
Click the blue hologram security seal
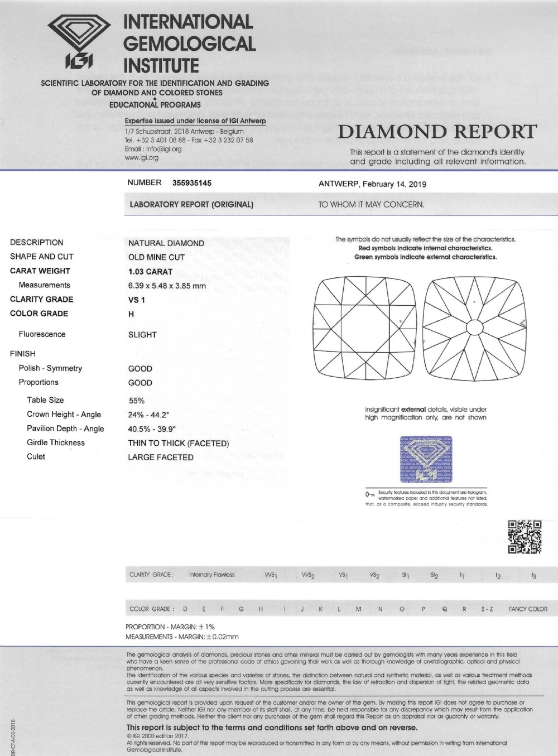[x=426, y=460]
